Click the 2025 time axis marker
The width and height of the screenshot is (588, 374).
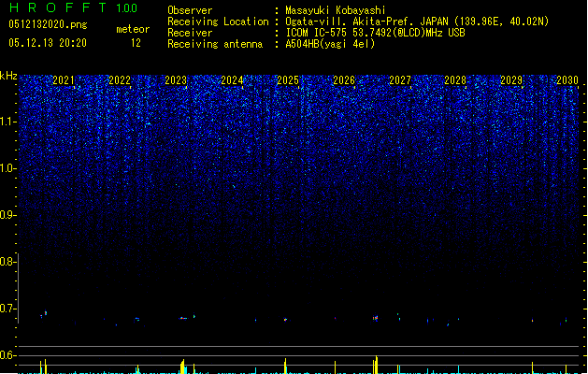pyautogui.click(x=288, y=79)
